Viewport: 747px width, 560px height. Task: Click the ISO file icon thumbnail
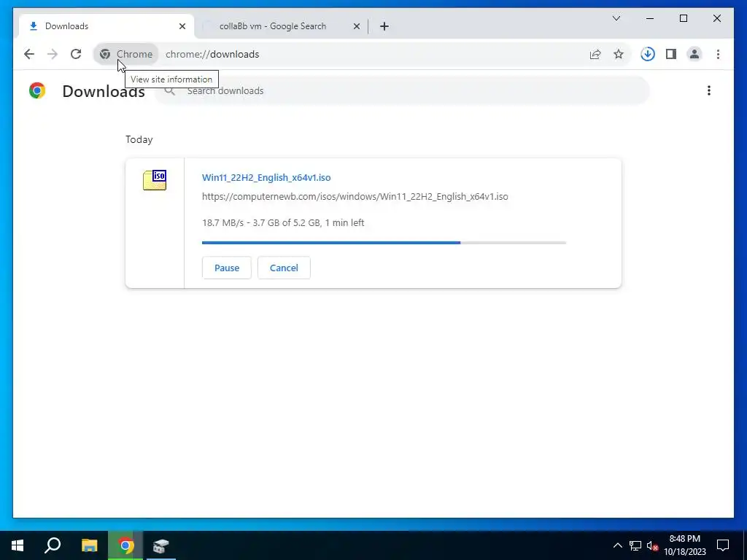(155, 180)
